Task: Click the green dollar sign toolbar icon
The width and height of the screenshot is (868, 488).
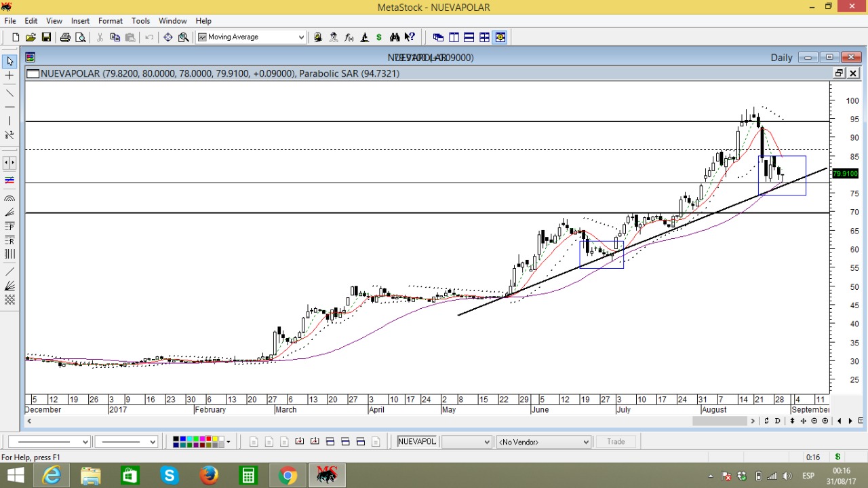Action: click(378, 37)
